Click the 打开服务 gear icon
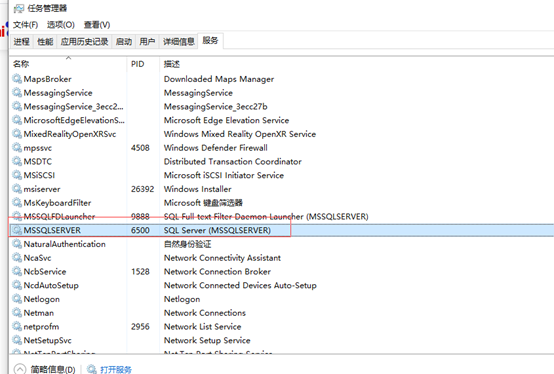Image resolution: width=554 pixels, height=374 pixels. coord(92,369)
